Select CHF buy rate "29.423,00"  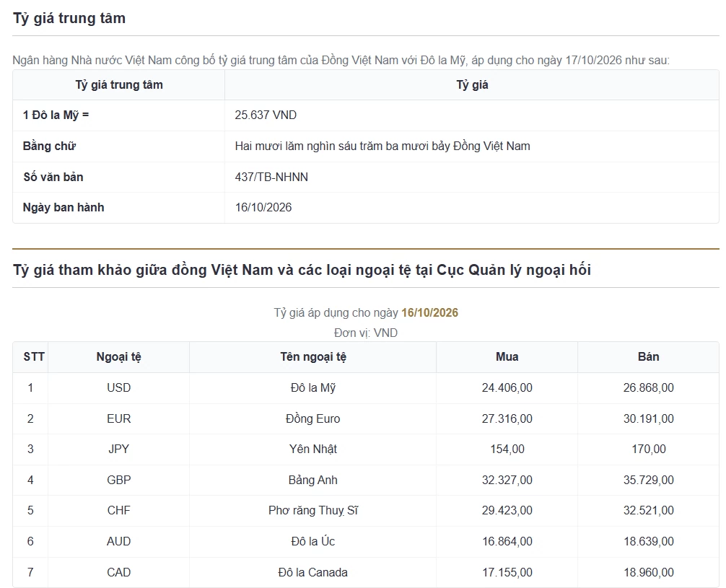point(507,511)
